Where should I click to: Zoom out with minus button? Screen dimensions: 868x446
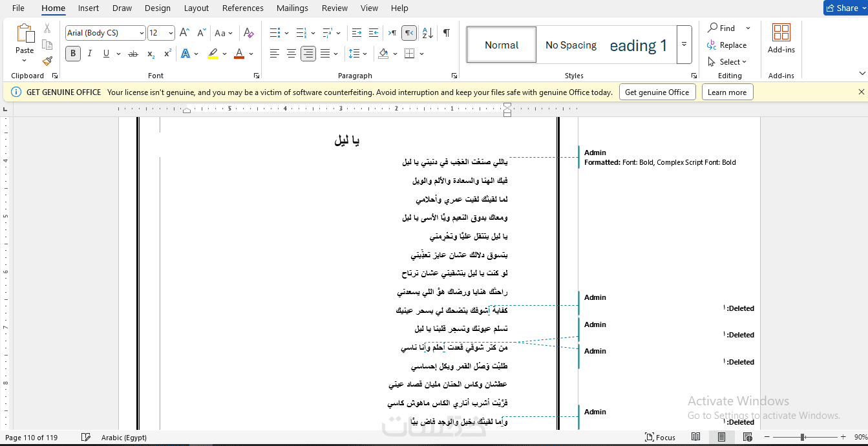click(767, 438)
